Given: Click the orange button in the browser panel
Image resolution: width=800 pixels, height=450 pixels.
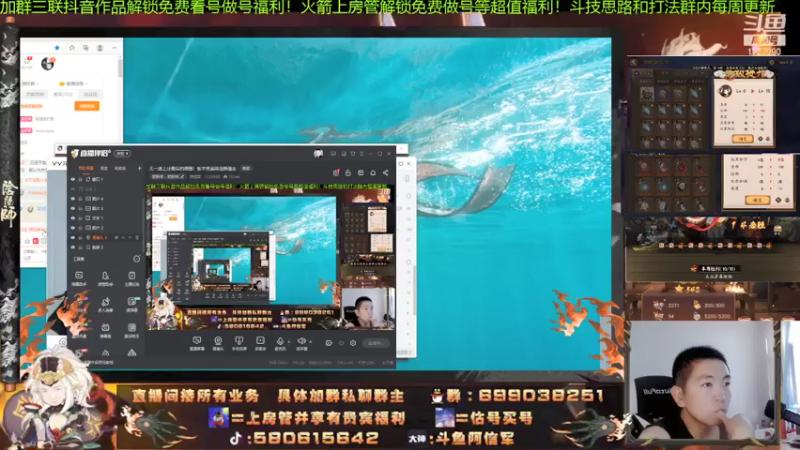Looking at the screenshot, I should pyautogui.click(x=87, y=106).
